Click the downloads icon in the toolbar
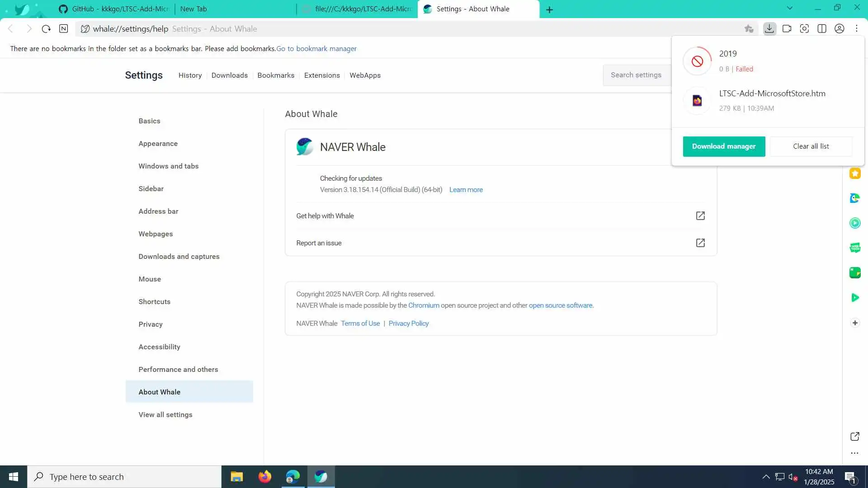 coord(769,28)
